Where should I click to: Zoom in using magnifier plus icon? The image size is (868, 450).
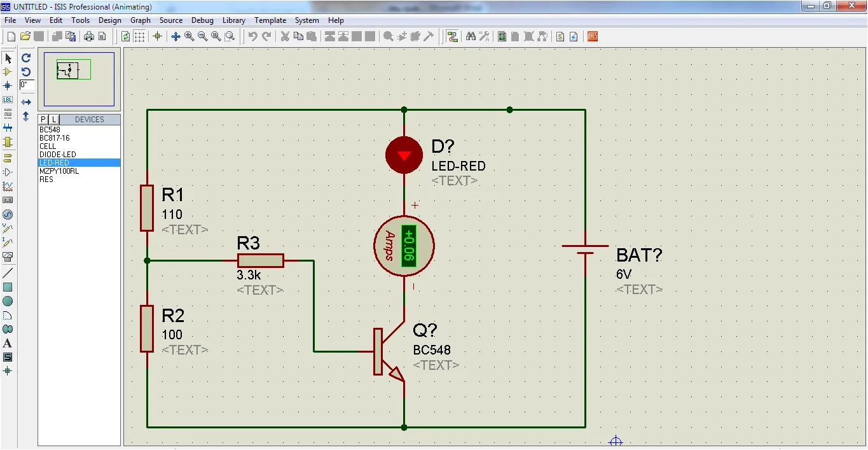click(x=189, y=36)
